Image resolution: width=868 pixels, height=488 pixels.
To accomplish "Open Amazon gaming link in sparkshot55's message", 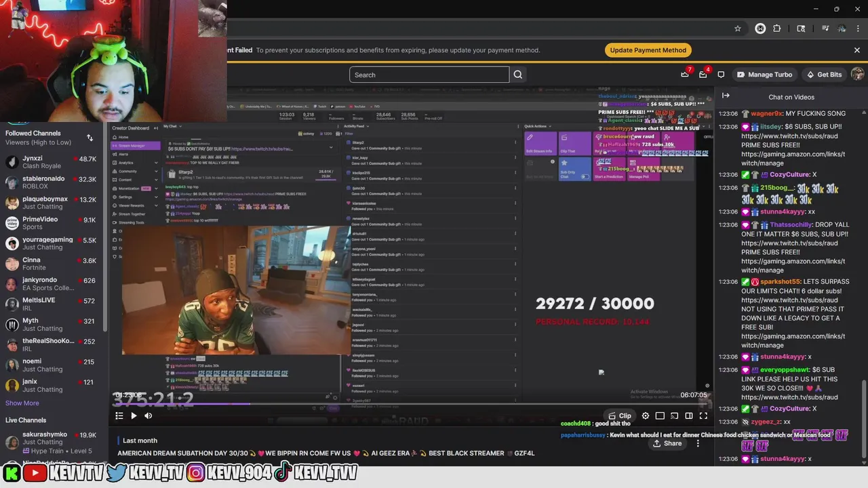I will [793, 341].
